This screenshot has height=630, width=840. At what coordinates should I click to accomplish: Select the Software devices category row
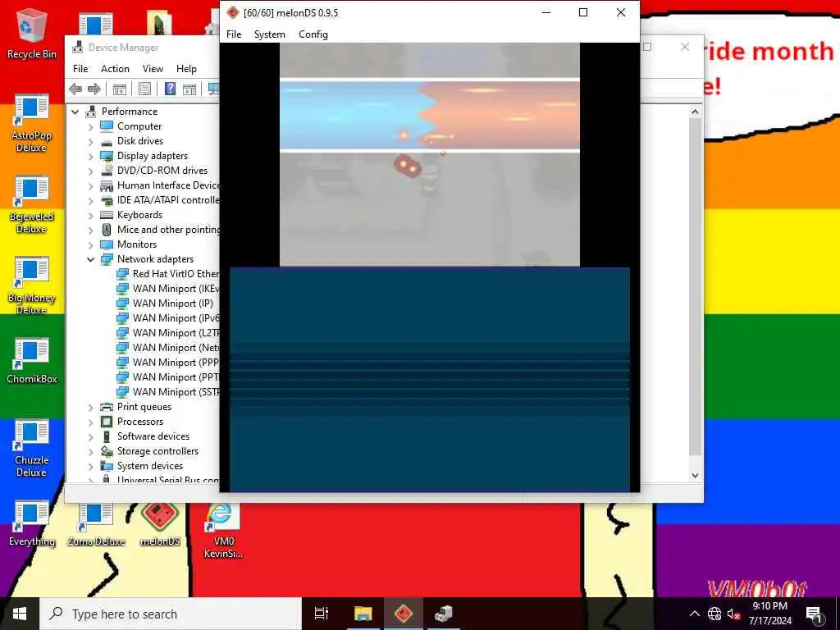(x=144, y=436)
